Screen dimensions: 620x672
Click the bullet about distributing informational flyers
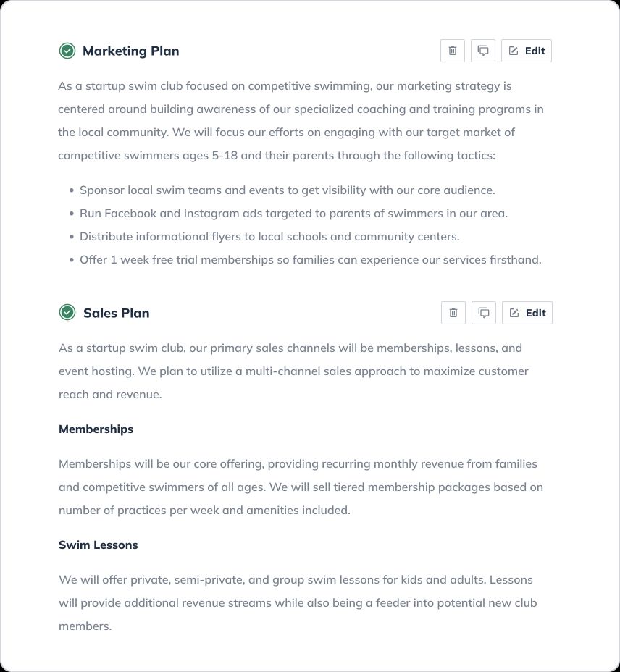pos(269,236)
